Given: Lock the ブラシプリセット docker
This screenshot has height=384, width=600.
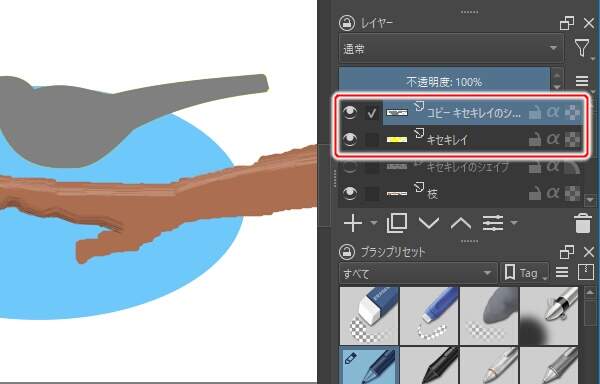Looking at the screenshot, I should pyautogui.click(x=347, y=252).
